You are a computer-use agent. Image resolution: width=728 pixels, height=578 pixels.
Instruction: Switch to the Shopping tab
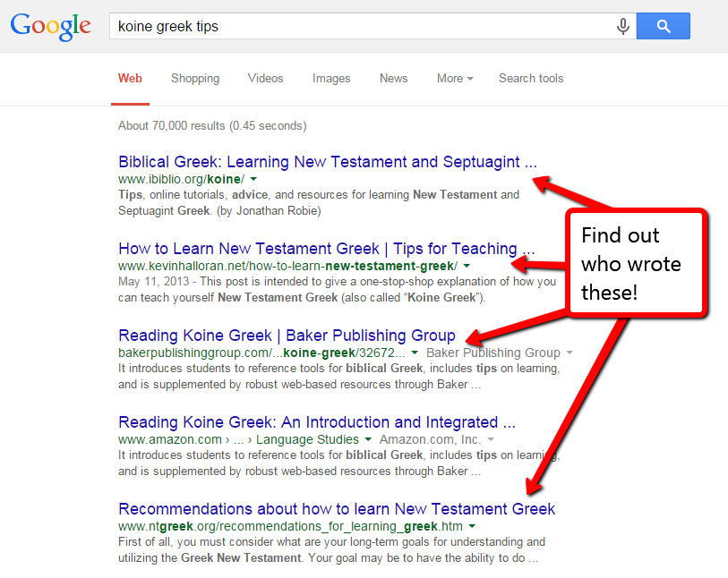pos(195,79)
